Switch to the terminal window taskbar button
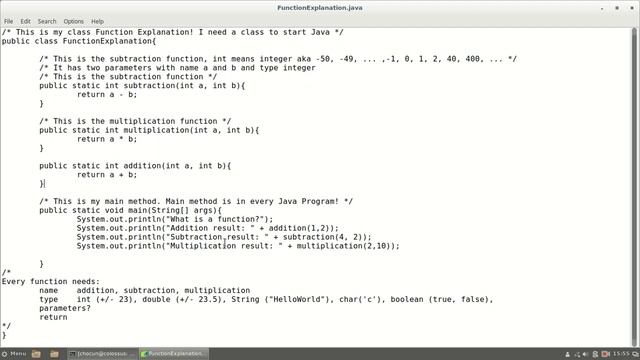640x360 pixels. tap(102, 354)
